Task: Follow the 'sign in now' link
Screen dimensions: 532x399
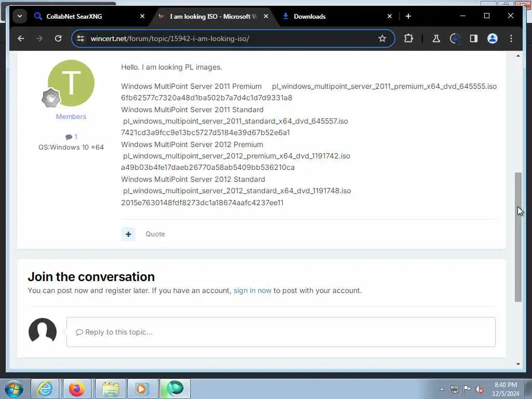Action: tap(252, 290)
